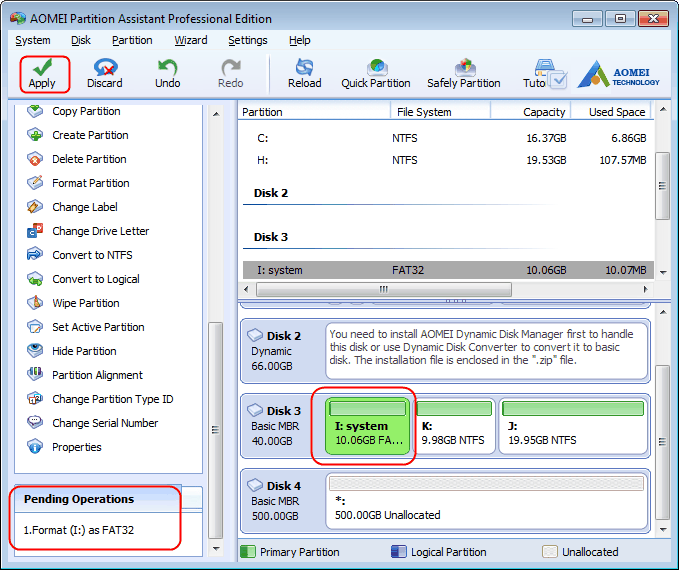
Task: Select Disk 4 Basic MBR disk label
Action: tap(275, 501)
